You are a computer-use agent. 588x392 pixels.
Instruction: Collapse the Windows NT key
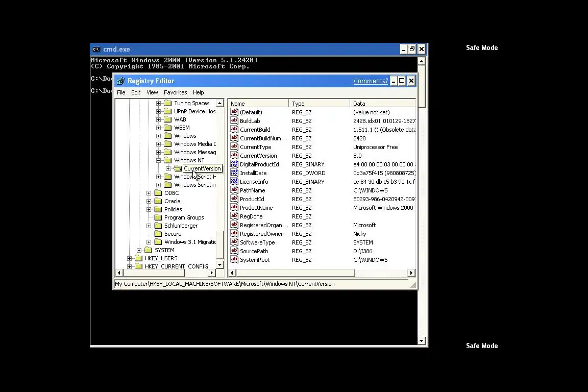click(159, 161)
